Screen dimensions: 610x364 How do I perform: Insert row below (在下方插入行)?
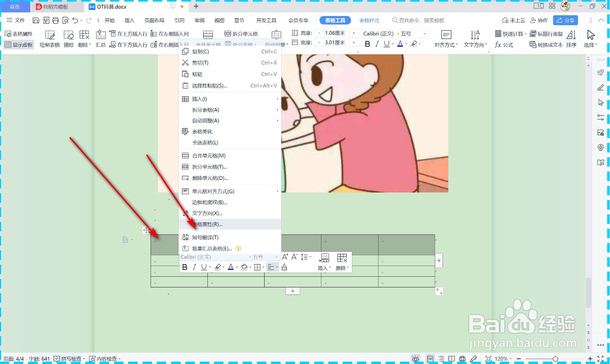coord(128,45)
